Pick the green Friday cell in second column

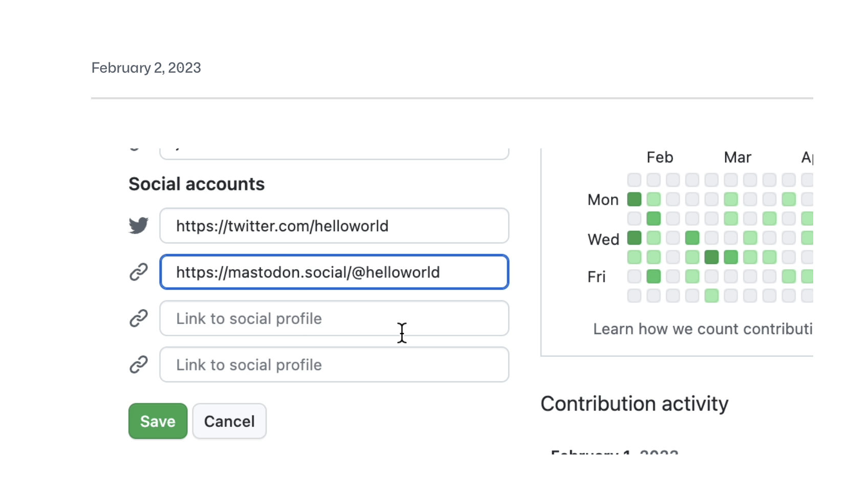654,276
